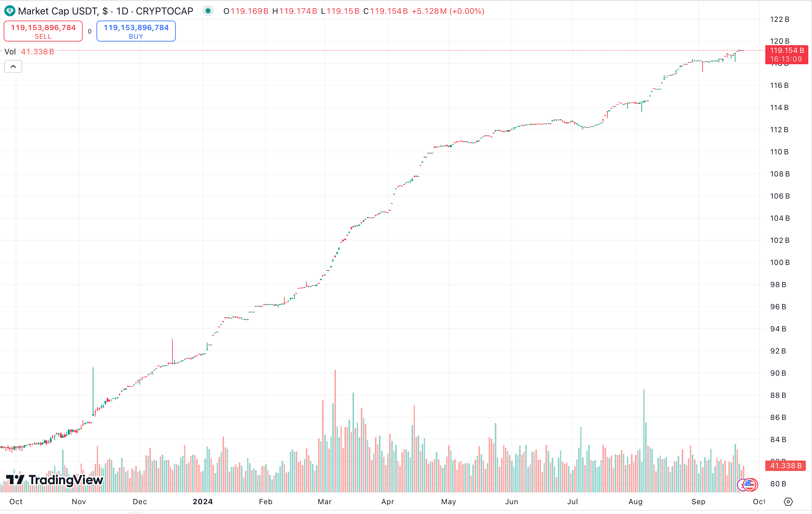The image size is (812, 514).
Task: Click the 80 B price axis label
Action: [x=778, y=484]
